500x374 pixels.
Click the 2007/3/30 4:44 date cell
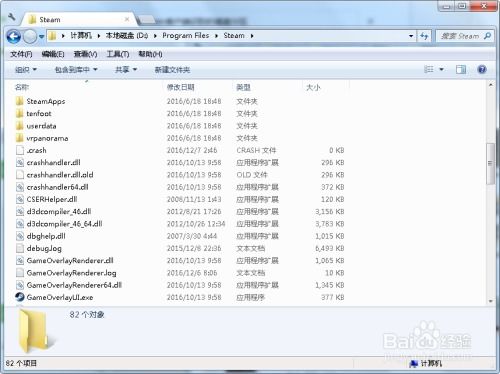192,236
